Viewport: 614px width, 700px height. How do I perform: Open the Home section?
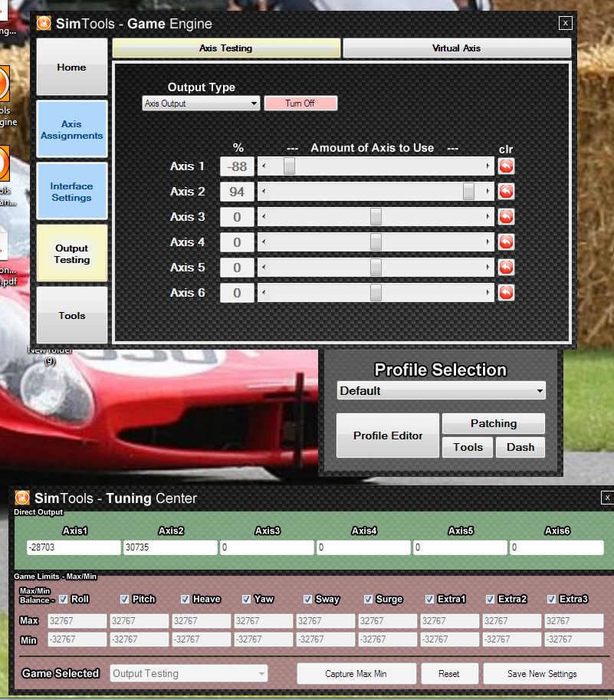pyautogui.click(x=72, y=67)
